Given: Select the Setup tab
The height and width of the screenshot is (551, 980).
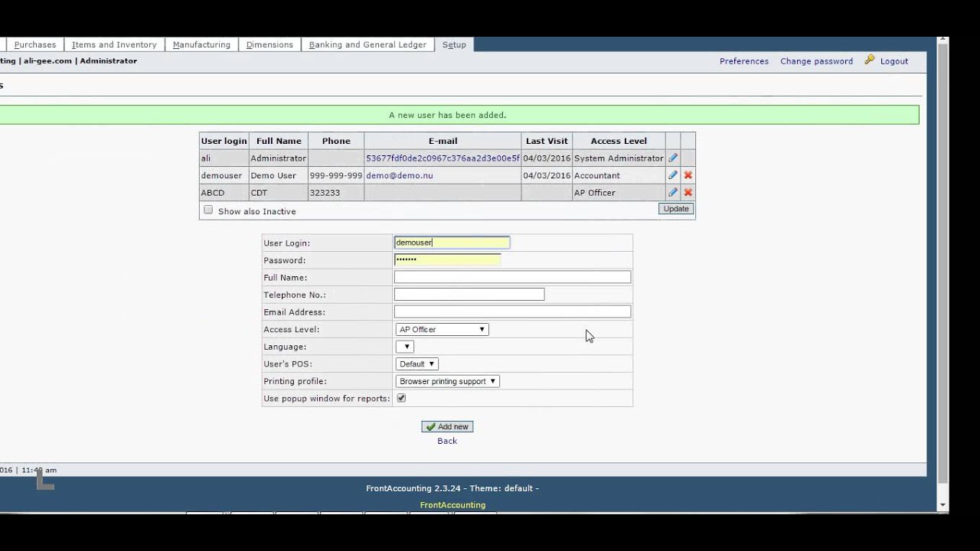Looking at the screenshot, I should pos(454,44).
